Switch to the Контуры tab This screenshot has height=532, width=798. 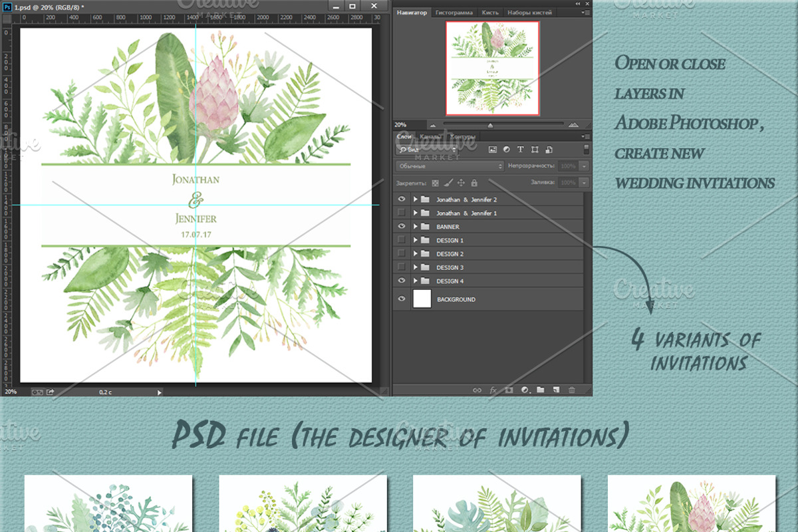tap(463, 136)
